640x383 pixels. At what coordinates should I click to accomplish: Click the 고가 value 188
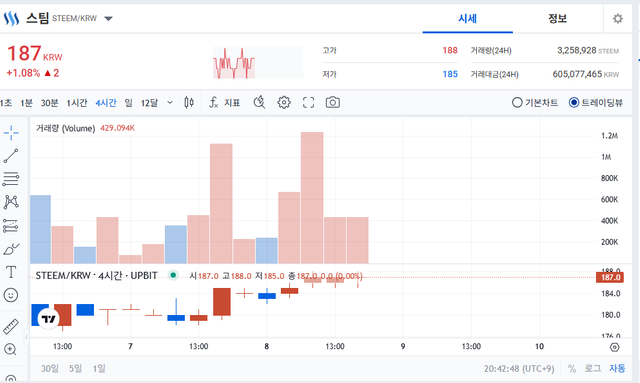(x=450, y=50)
